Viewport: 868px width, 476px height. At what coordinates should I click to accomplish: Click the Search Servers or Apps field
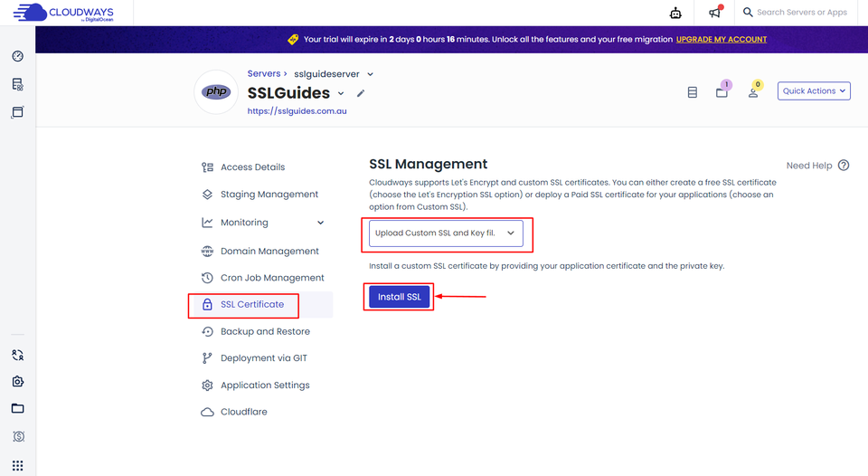pyautogui.click(x=801, y=13)
